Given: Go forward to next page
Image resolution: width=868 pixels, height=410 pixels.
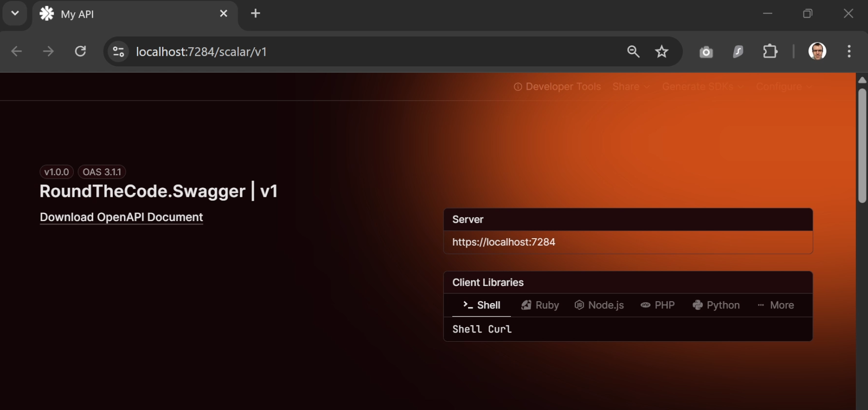Looking at the screenshot, I should point(48,51).
